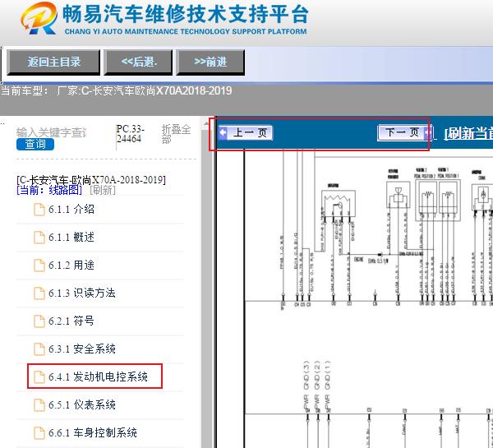Click the gray [刷新] link
493x448 pixels.
tap(103, 190)
